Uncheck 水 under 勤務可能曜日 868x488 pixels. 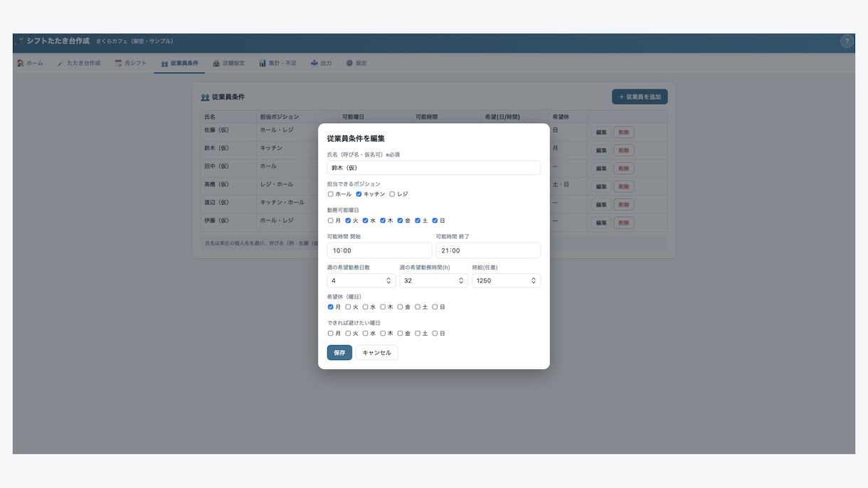pyautogui.click(x=365, y=221)
